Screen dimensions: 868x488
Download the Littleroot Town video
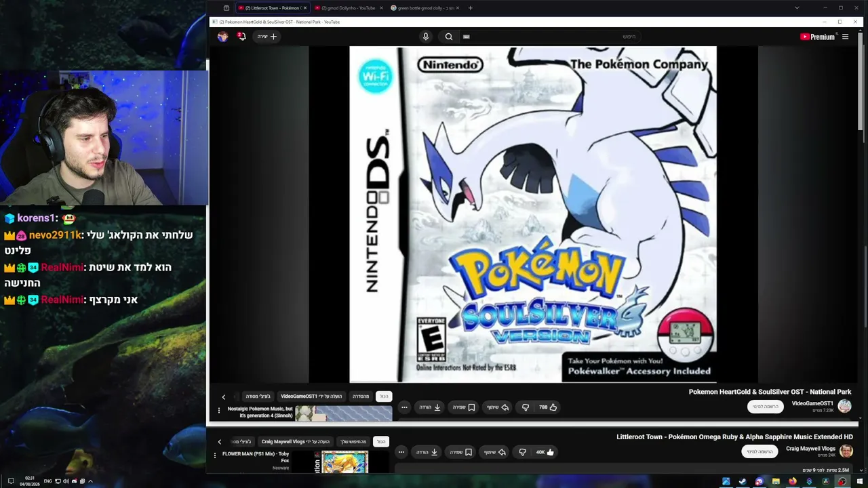tap(427, 452)
